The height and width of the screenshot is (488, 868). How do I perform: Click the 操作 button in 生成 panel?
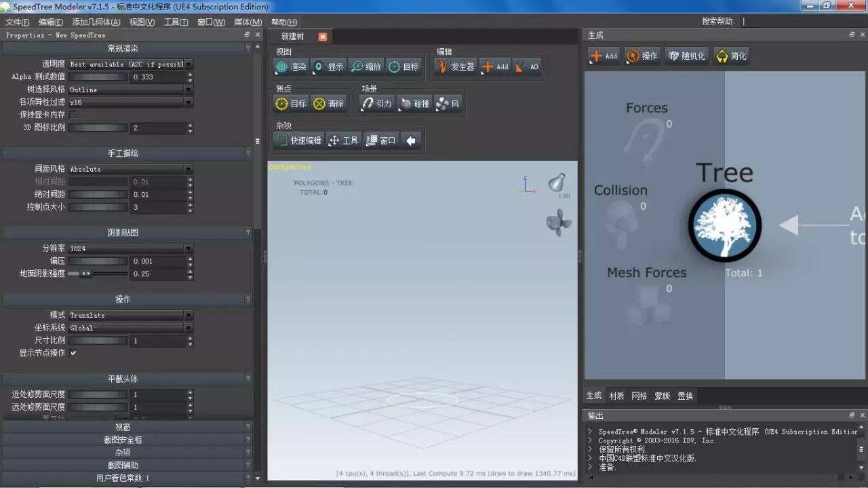coord(642,56)
